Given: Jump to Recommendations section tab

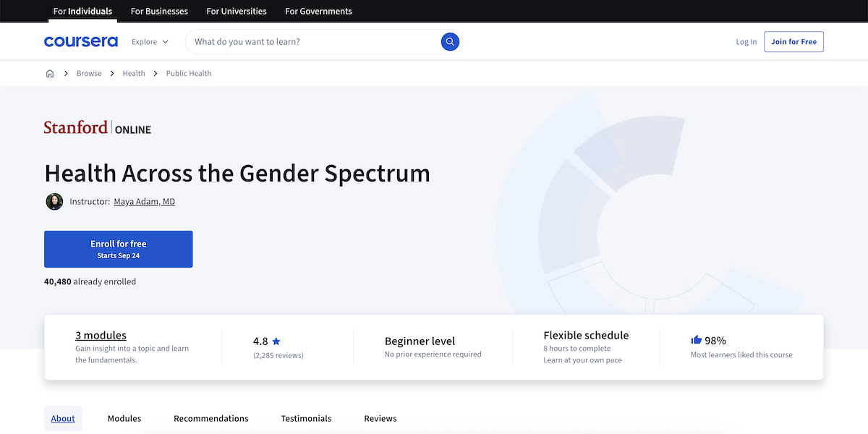Looking at the screenshot, I should click(x=211, y=418).
